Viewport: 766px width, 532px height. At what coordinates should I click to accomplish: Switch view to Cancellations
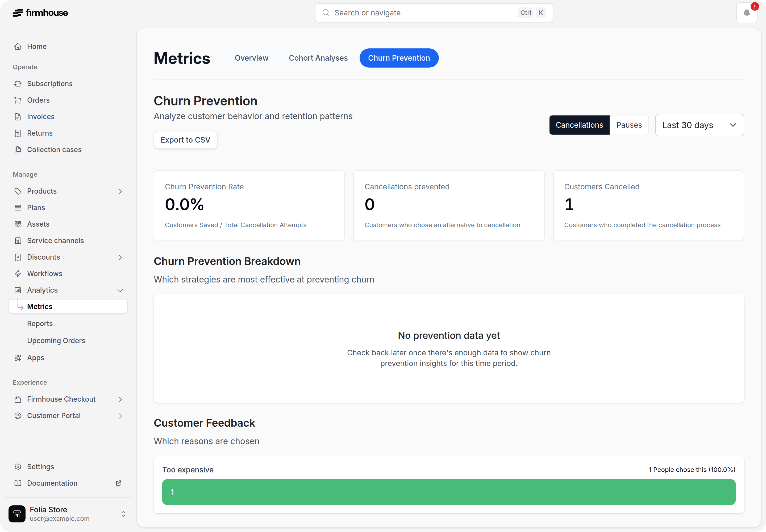(579, 125)
